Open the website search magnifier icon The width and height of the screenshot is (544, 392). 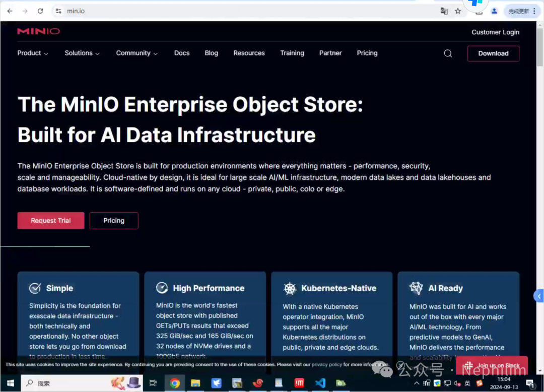[x=448, y=53]
